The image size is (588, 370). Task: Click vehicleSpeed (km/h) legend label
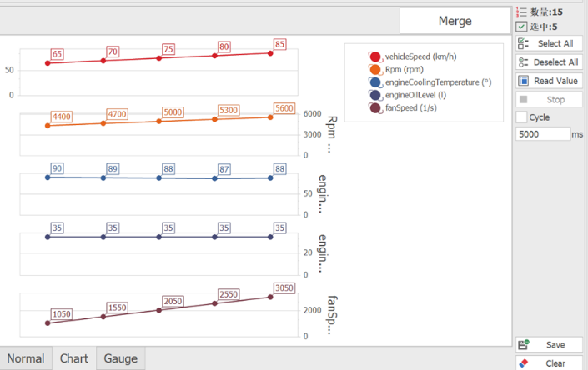point(420,57)
